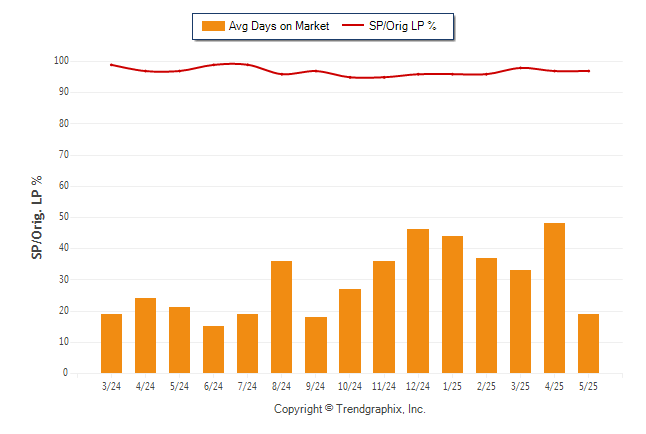Select the 6/24 shortest bar
The image size is (646, 434).
pos(213,350)
